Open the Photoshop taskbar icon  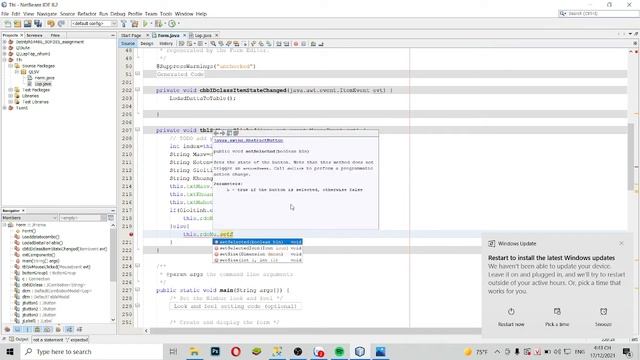click(215, 351)
